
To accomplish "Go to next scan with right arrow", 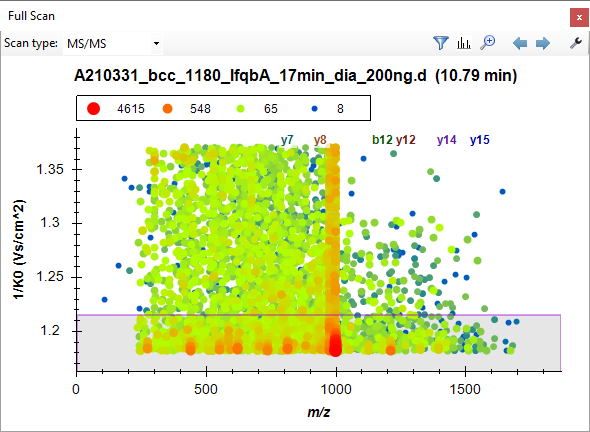I will coord(543,43).
